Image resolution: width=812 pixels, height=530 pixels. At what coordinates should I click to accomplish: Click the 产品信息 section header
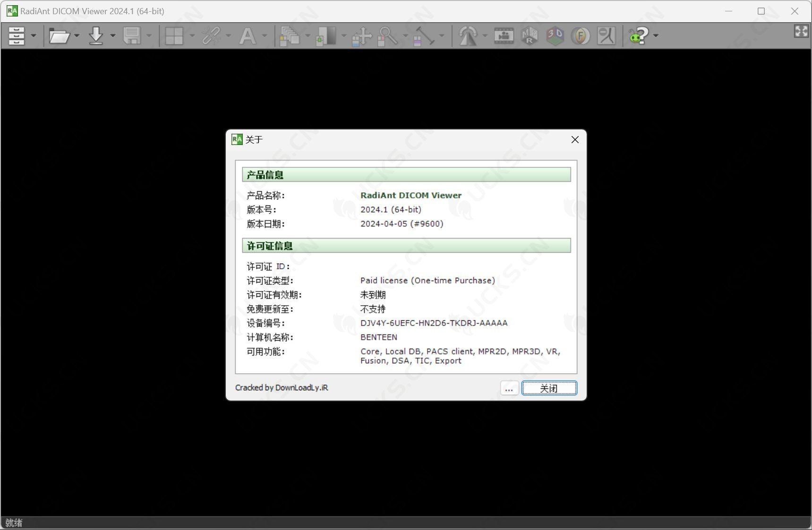[406, 175]
